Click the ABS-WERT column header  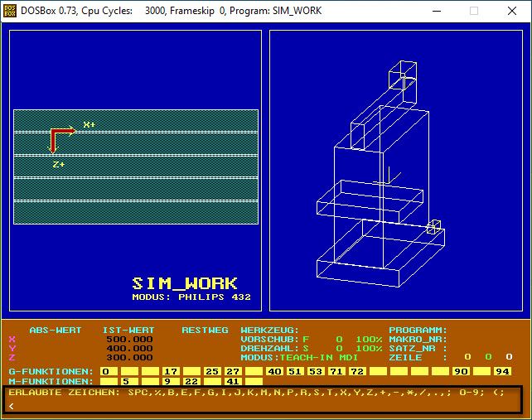click(x=56, y=330)
